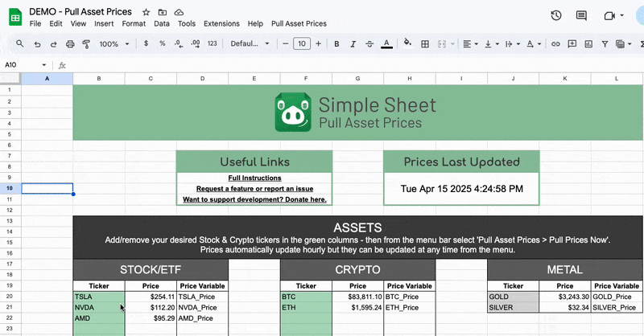Check the cloud save status icon
644x336 pixels.
click(179, 12)
